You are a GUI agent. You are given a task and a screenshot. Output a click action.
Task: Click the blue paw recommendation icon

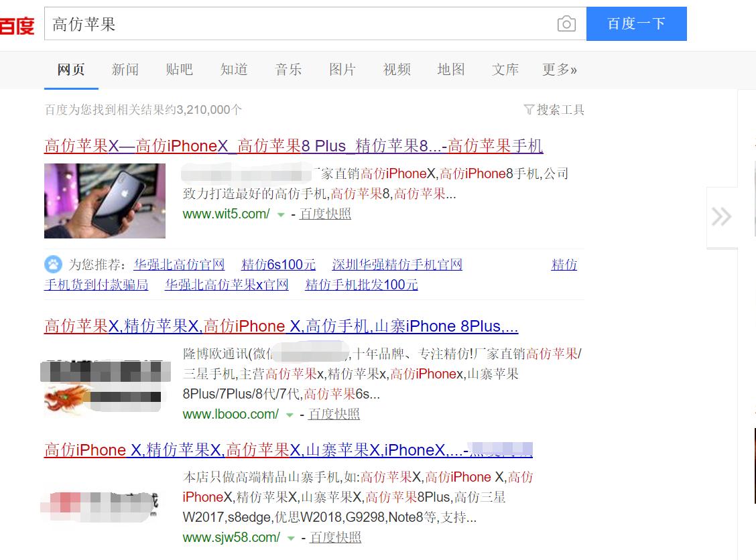pyautogui.click(x=52, y=264)
